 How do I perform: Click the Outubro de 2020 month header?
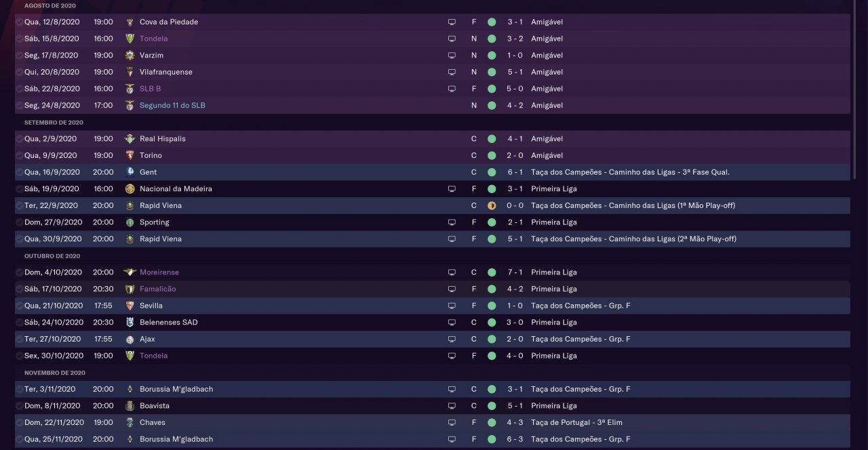coord(52,256)
